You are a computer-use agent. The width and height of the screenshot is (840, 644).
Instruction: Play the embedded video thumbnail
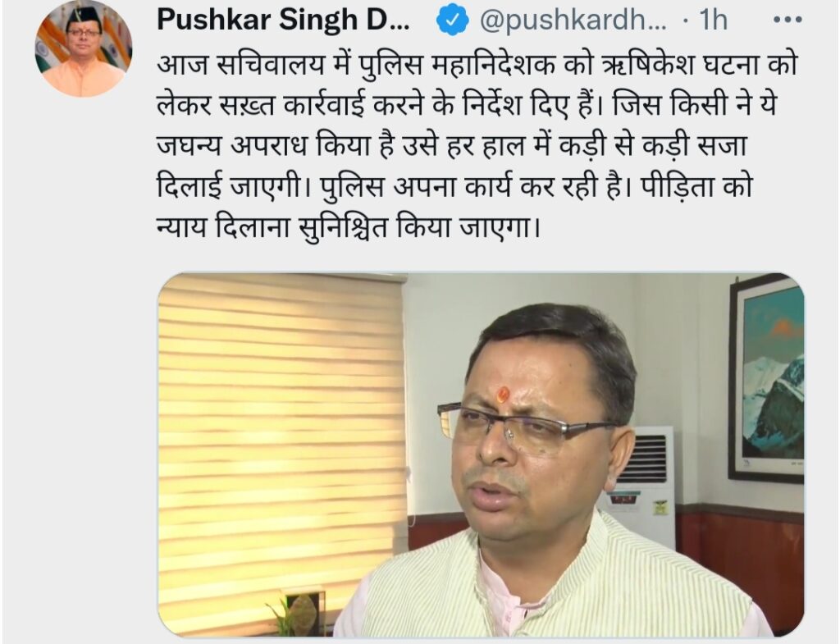(481, 454)
